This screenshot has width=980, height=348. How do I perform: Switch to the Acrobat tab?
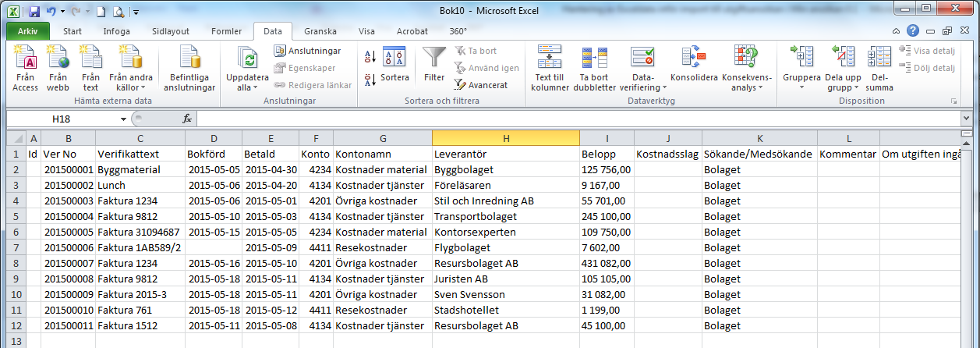tap(412, 31)
